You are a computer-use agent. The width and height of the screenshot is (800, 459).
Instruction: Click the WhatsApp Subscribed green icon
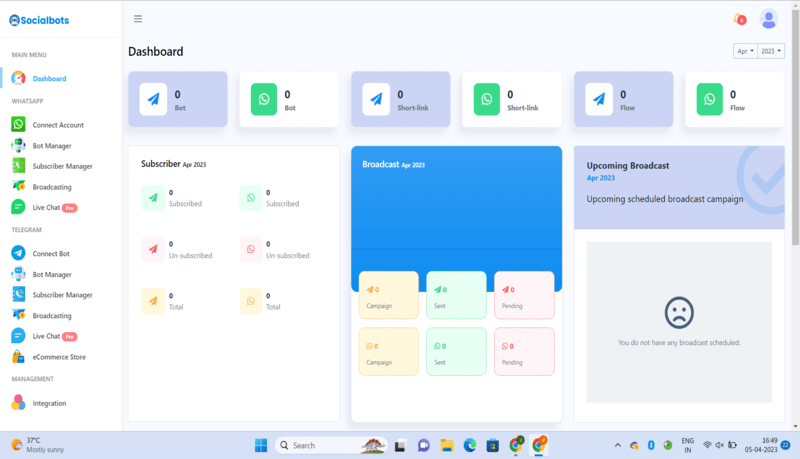[251, 198]
